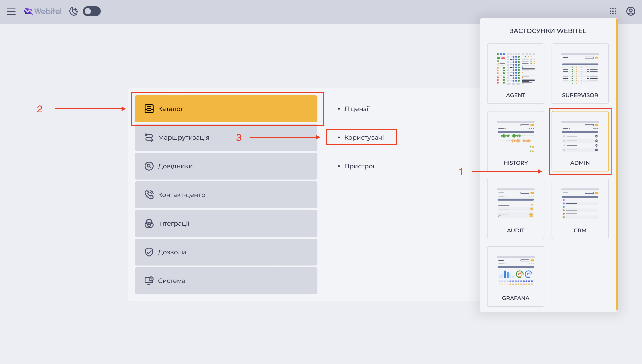
Task: Click the Контакт-центр phone icon
Action: [149, 195]
